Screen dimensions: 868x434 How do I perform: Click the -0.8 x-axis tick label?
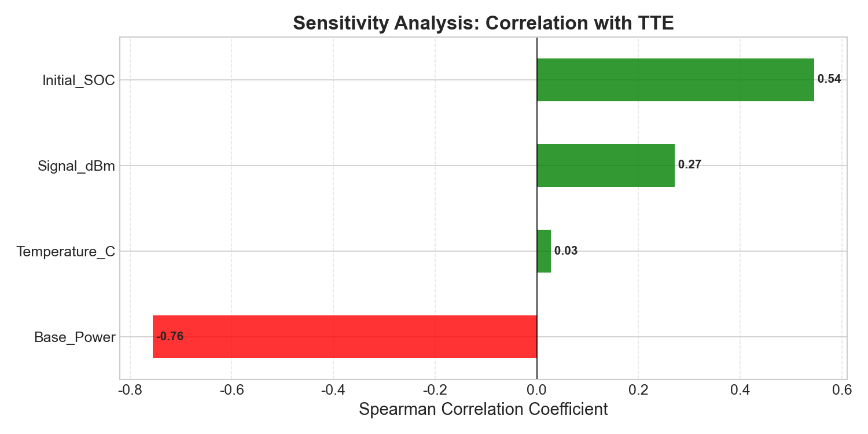click(x=130, y=390)
